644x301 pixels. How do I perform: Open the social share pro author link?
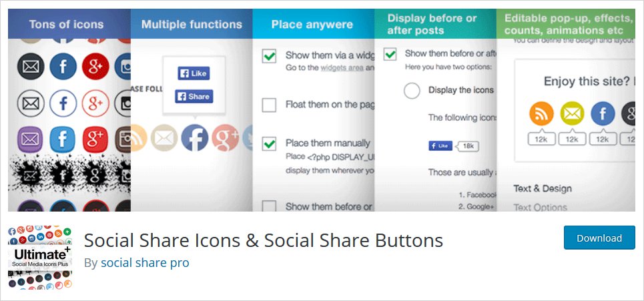tap(145, 262)
